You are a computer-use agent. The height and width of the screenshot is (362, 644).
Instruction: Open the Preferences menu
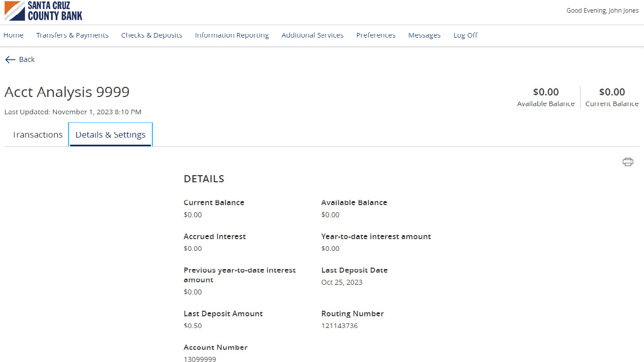pyautogui.click(x=376, y=35)
